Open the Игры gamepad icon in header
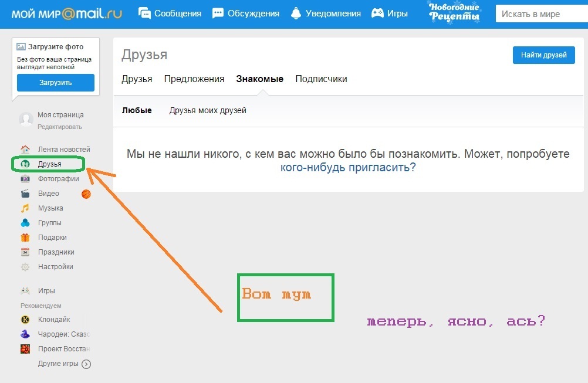 click(x=378, y=13)
